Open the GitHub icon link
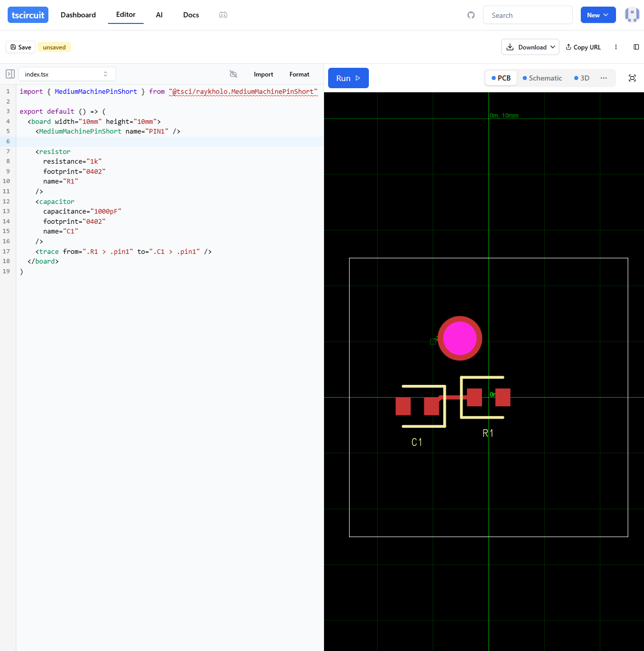The height and width of the screenshot is (651, 644). point(471,15)
